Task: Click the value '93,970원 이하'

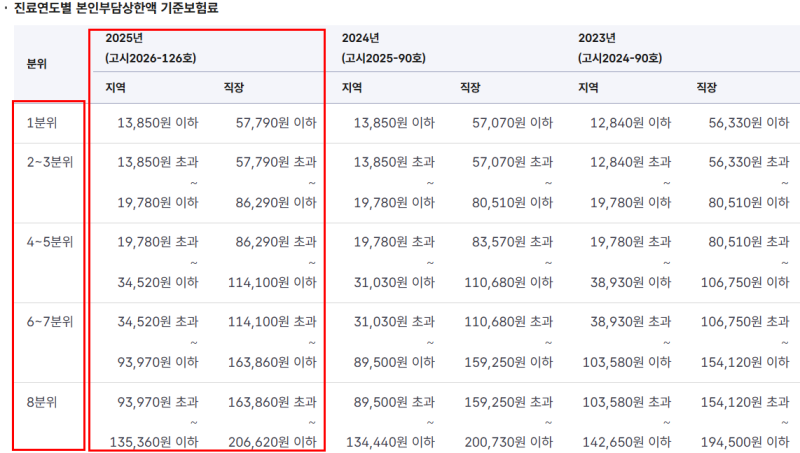Action: pyautogui.click(x=158, y=363)
